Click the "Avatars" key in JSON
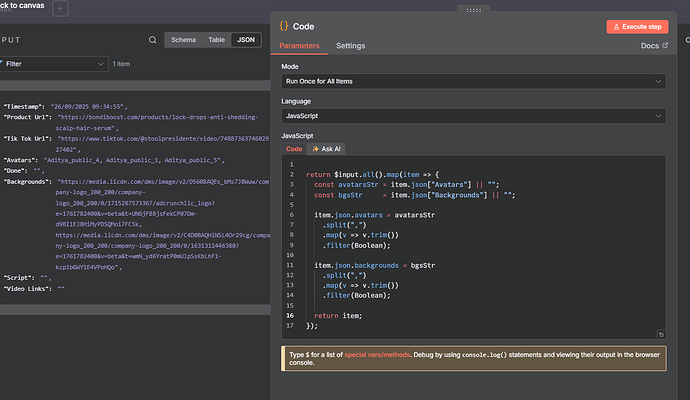 coord(20,160)
